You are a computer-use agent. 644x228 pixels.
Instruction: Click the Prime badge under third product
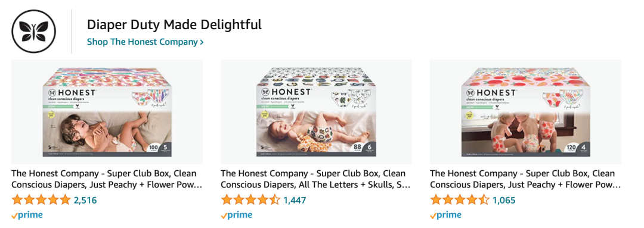[x=445, y=215]
